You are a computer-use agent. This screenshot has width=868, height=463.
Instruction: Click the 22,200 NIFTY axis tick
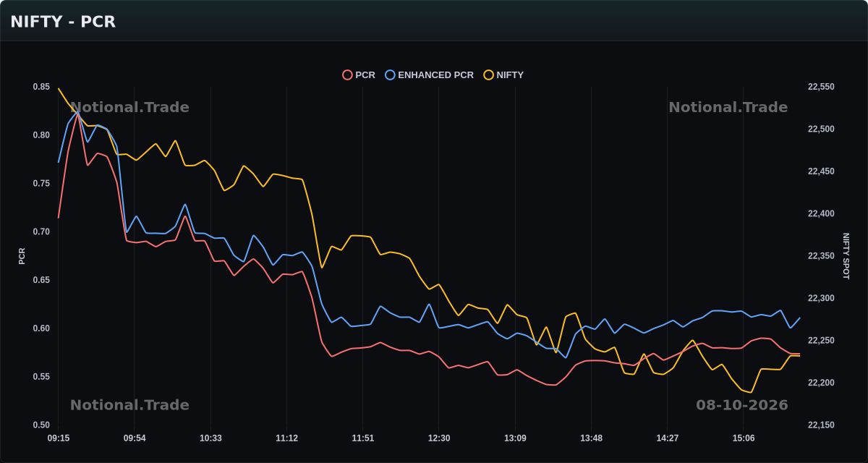[x=821, y=383]
